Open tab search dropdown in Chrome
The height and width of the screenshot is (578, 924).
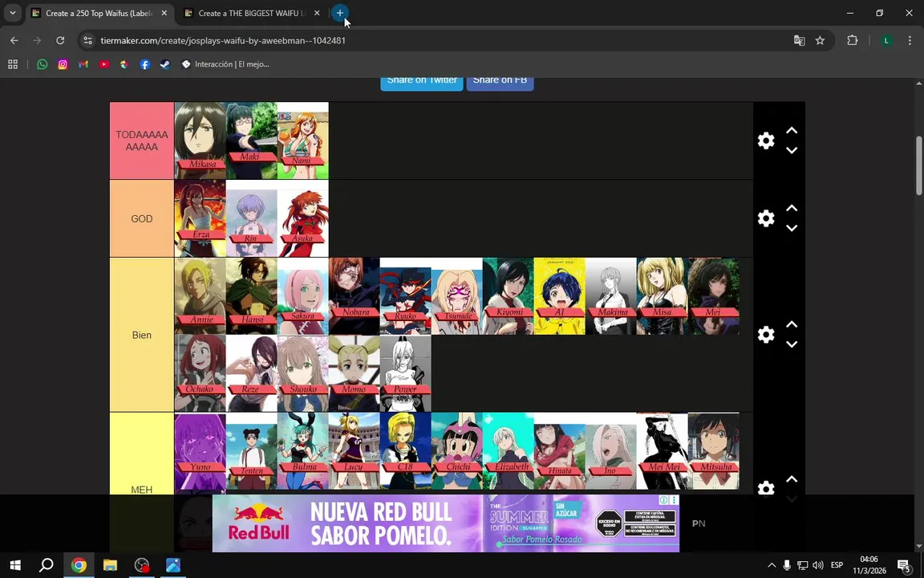(12, 13)
